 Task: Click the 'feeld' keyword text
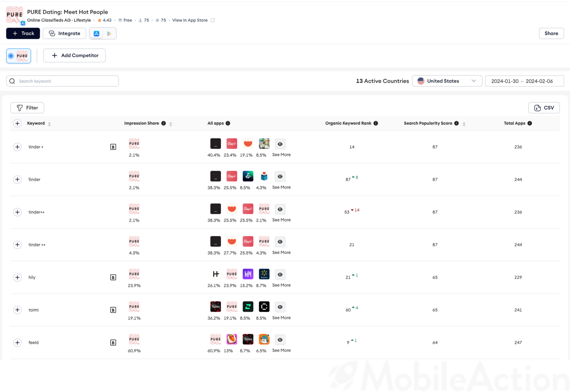click(33, 343)
